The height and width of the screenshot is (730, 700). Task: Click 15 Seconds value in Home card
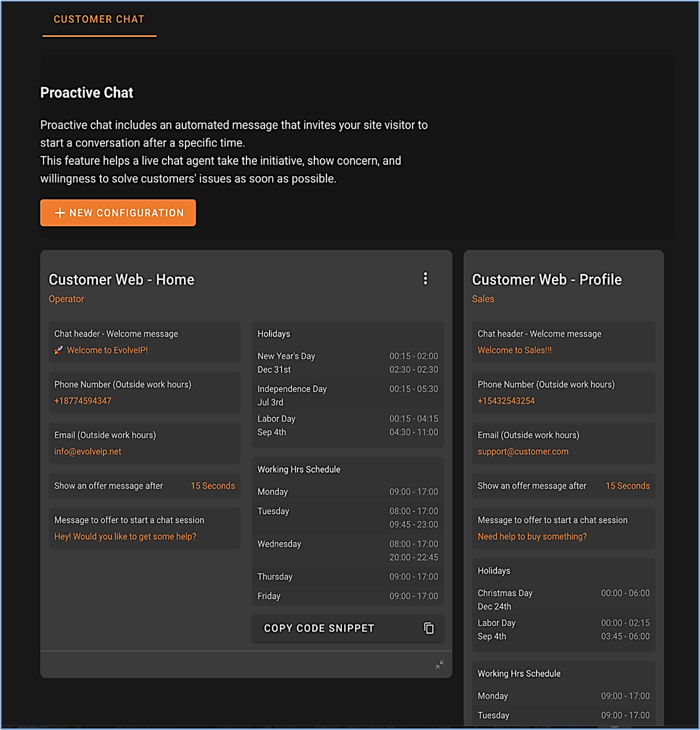(213, 486)
